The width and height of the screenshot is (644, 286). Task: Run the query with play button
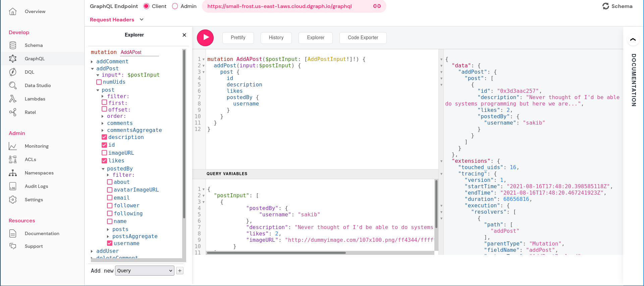[205, 38]
